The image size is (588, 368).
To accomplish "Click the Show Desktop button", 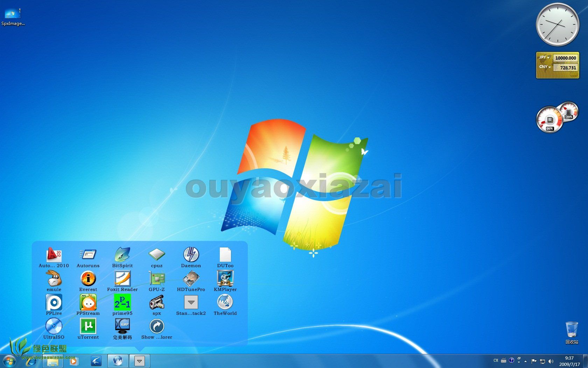I will (586, 361).
